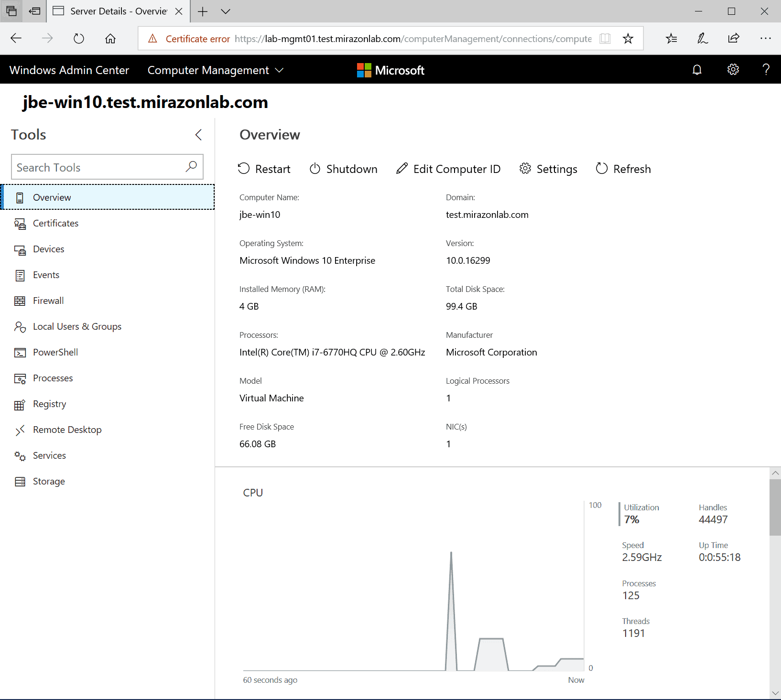This screenshot has width=781, height=700.
Task: Click the browser home icon
Action: pos(110,39)
